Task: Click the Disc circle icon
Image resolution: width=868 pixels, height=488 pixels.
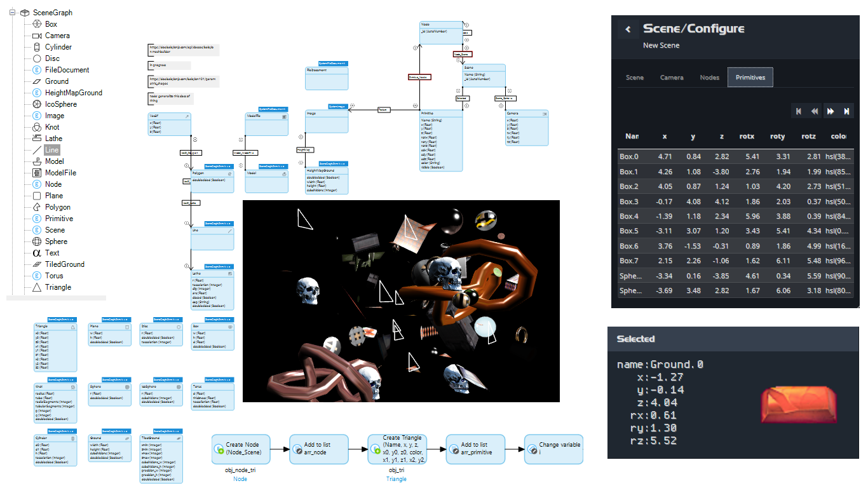Action: [x=37, y=58]
